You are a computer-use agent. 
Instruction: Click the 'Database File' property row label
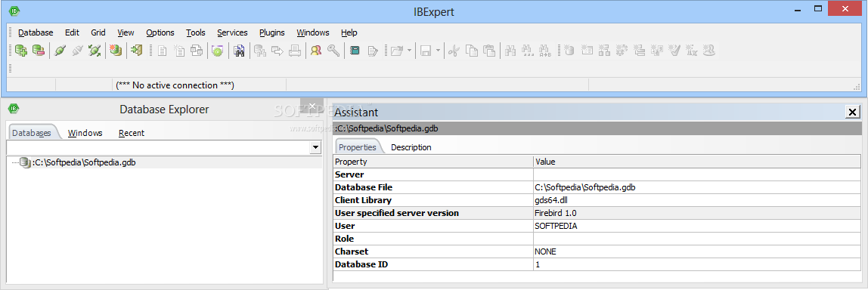[x=364, y=187]
